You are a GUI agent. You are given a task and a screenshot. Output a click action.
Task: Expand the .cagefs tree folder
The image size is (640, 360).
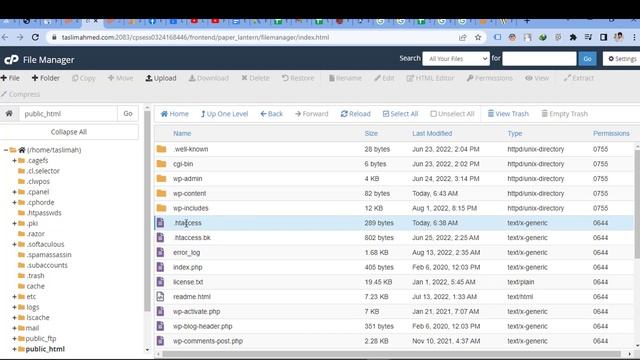(14, 160)
